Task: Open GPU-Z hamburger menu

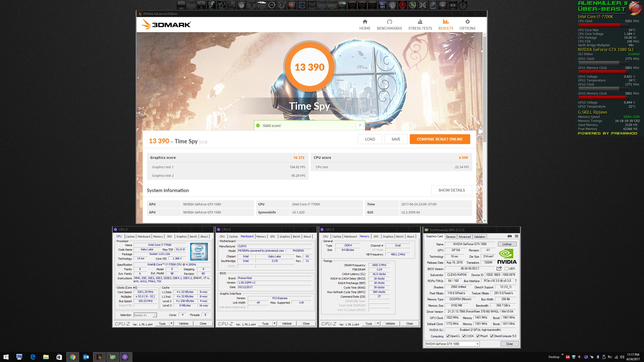Action: pos(516,236)
